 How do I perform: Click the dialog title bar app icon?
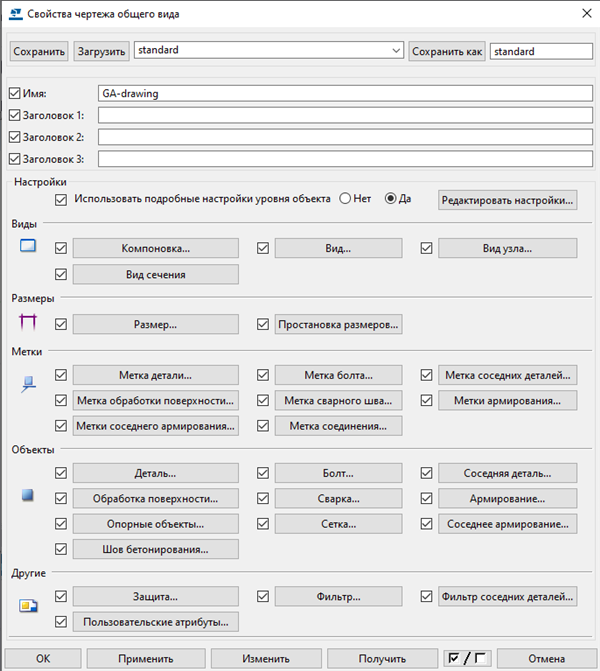point(15,13)
